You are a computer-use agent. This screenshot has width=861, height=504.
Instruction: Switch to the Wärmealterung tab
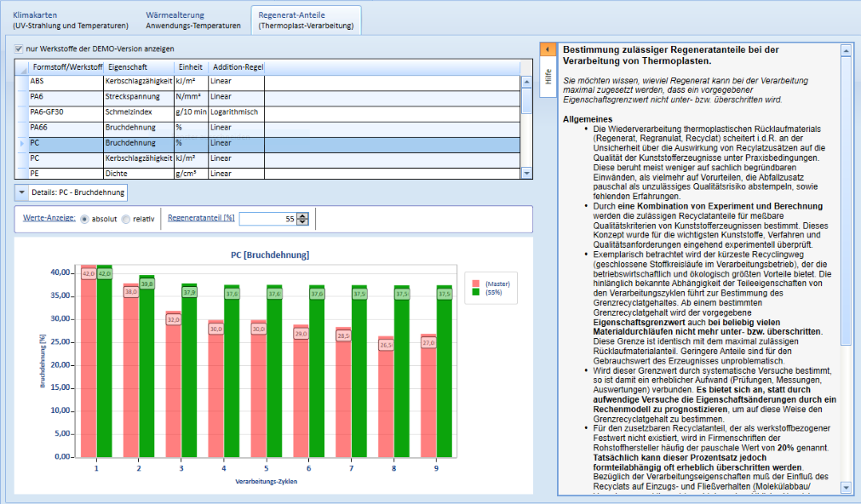pos(193,20)
